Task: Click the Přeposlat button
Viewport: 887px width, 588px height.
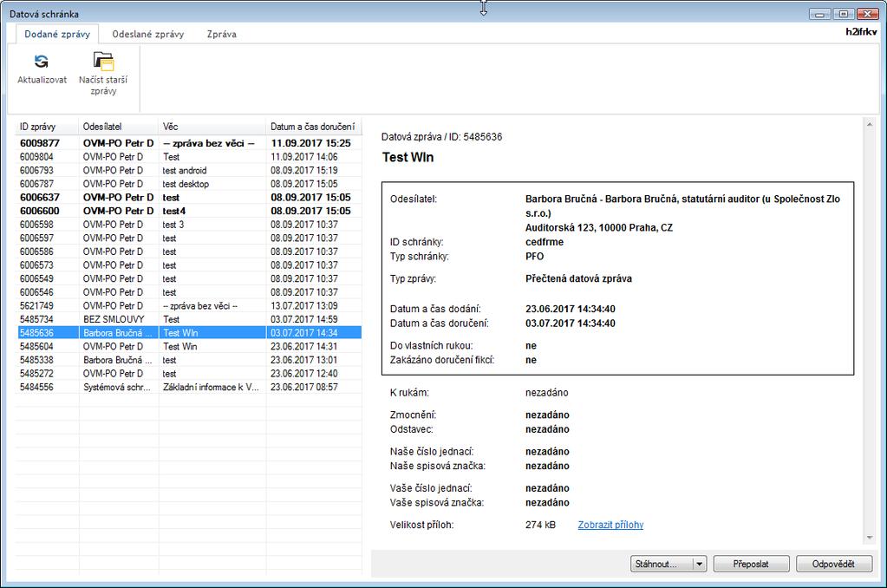Action: tap(751, 564)
